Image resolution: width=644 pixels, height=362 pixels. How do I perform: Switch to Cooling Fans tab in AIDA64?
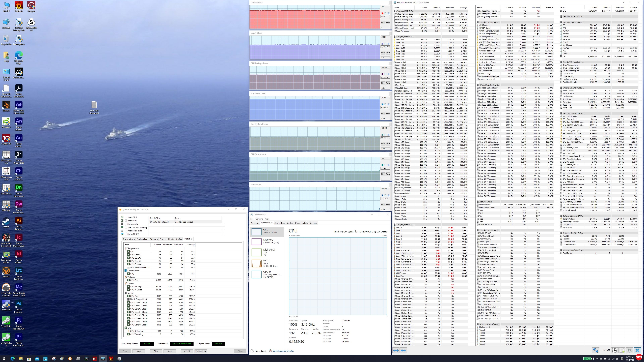tap(142, 239)
